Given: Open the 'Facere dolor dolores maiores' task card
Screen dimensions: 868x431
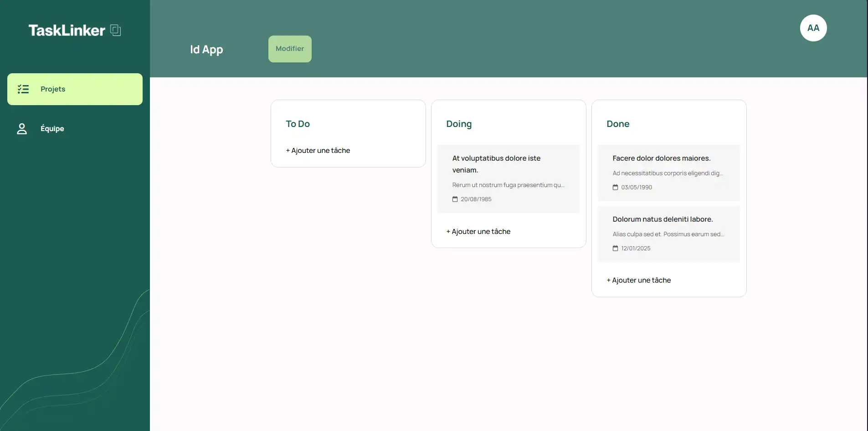Looking at the screenshot, I should click(x=661, y=158).
